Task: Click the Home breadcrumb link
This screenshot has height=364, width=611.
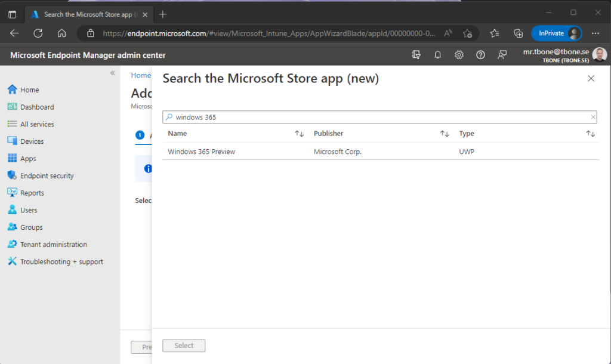Action: point(141,75)
